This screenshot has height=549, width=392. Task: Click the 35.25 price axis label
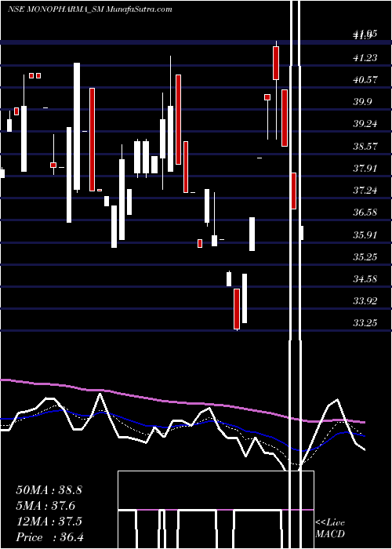point(365,257)
